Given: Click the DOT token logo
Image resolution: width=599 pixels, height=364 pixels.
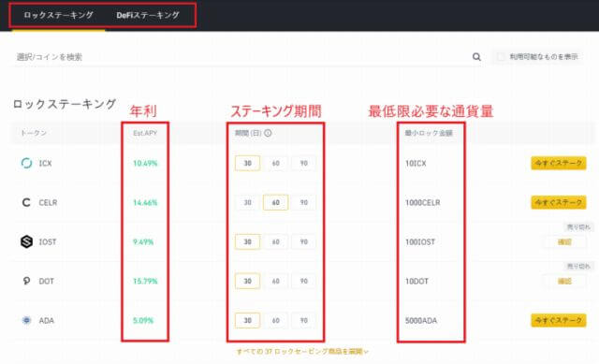Looking at the screenshot, I should (x=26, y=281).
